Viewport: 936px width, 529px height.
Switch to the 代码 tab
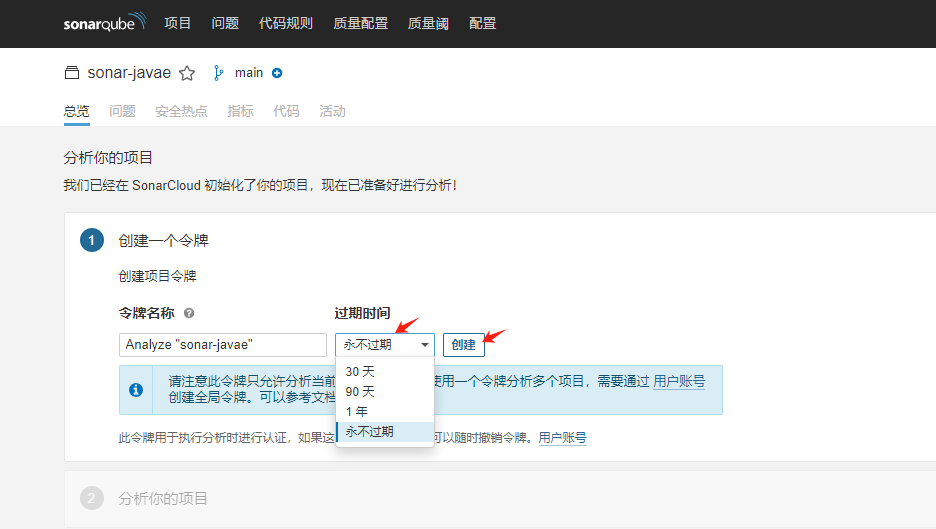click(286, 111)
